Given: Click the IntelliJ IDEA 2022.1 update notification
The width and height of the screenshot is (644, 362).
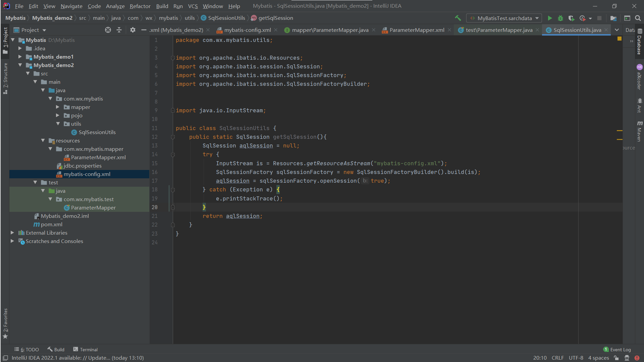Looking at the screenshot, I should point(77,358).
